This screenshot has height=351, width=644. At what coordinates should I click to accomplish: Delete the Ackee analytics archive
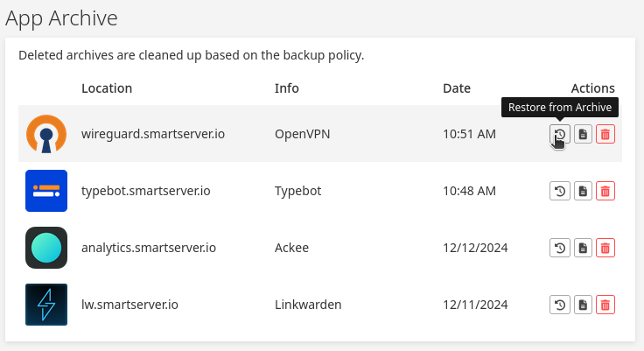pyautogui.click(x=605, y=248)
